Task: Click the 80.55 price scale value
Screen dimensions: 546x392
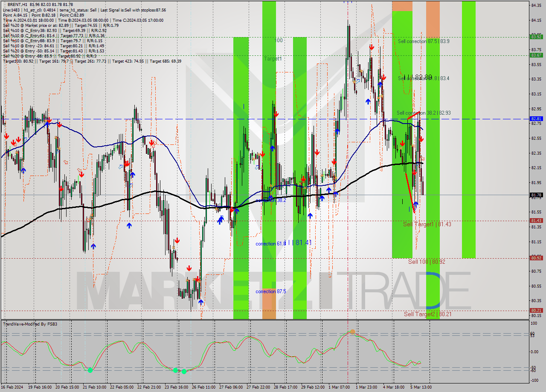Action: point(536,286)
